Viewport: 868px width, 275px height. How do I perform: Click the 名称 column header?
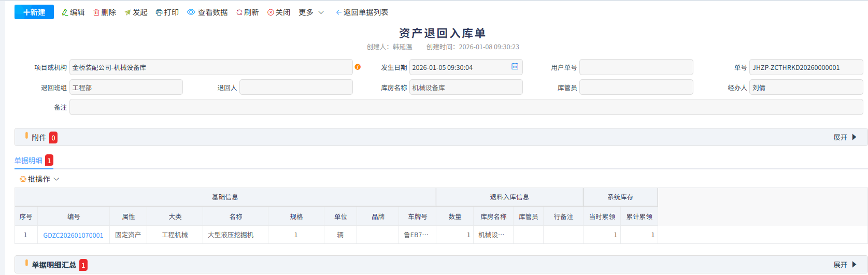point(236,217)
